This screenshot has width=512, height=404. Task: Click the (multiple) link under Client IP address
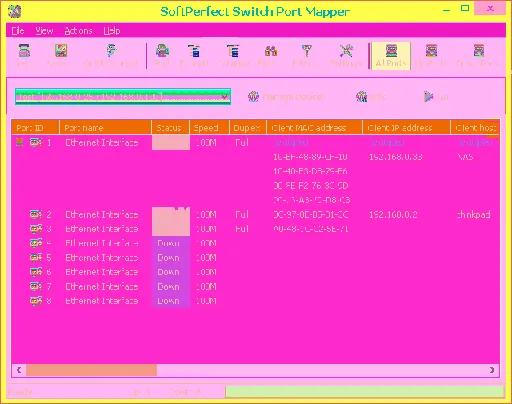pyautogui.click(x=387, y=142)
